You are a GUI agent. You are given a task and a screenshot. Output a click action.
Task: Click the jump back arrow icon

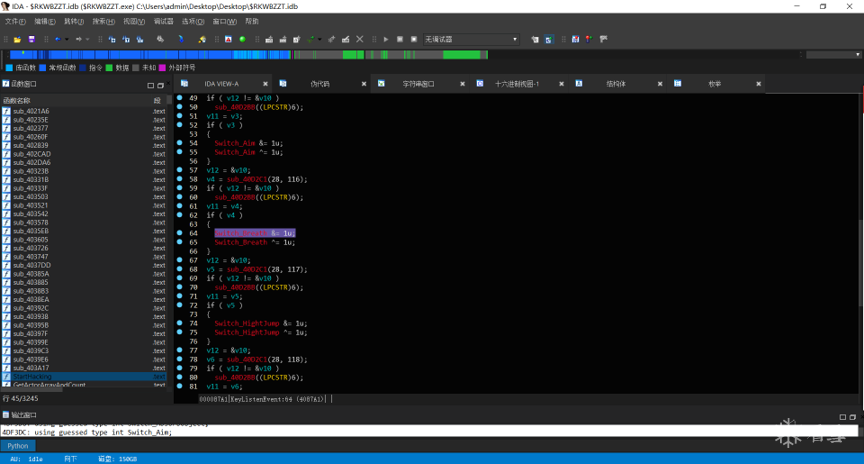pos(57,40)
